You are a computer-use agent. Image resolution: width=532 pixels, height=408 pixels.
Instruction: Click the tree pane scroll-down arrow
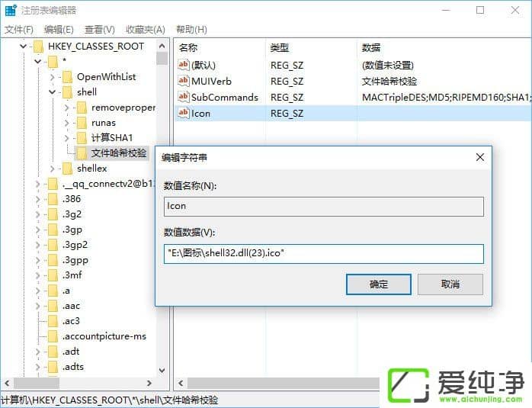[x=162, y=371]
